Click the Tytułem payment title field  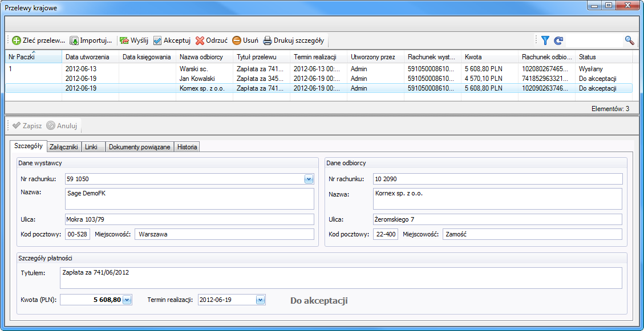pos(340,278)
